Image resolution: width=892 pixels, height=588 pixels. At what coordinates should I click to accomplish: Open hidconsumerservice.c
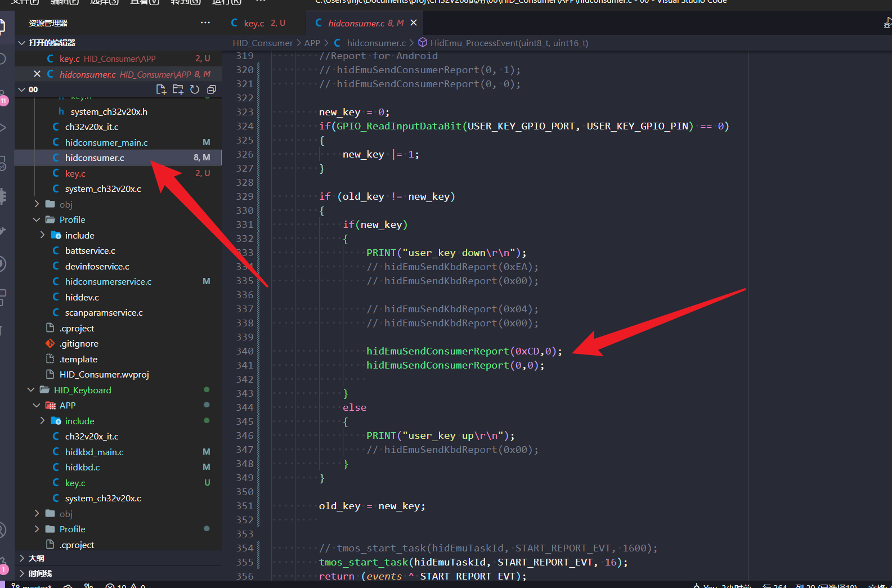(118, 281)
